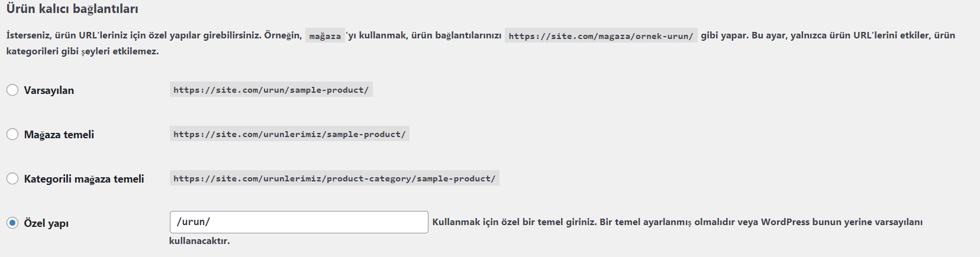Click the site.com/urun/sample-product/ example URL

tap(271, 90)
